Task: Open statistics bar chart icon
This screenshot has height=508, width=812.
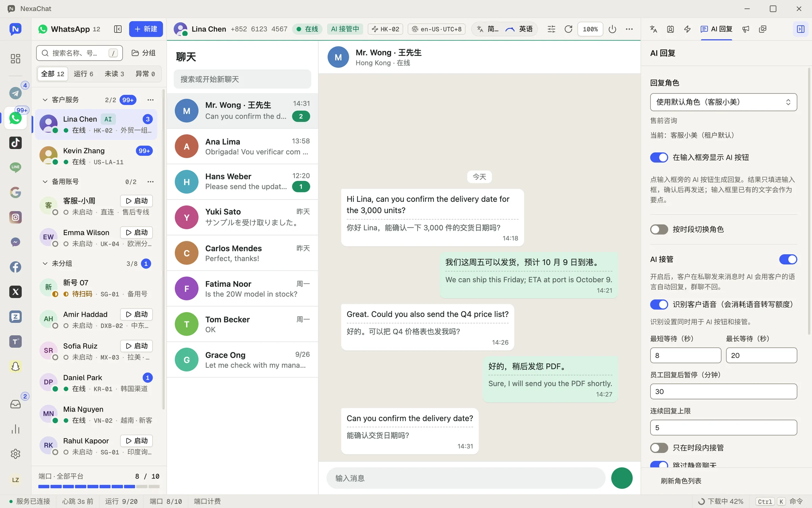Action: pyautogui.click(x=16, y=429)
